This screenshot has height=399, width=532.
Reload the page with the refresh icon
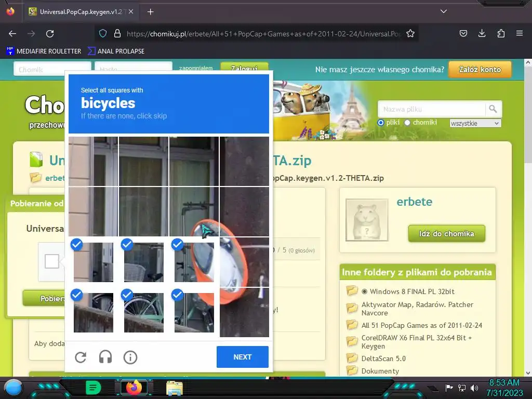click(50, 34)
